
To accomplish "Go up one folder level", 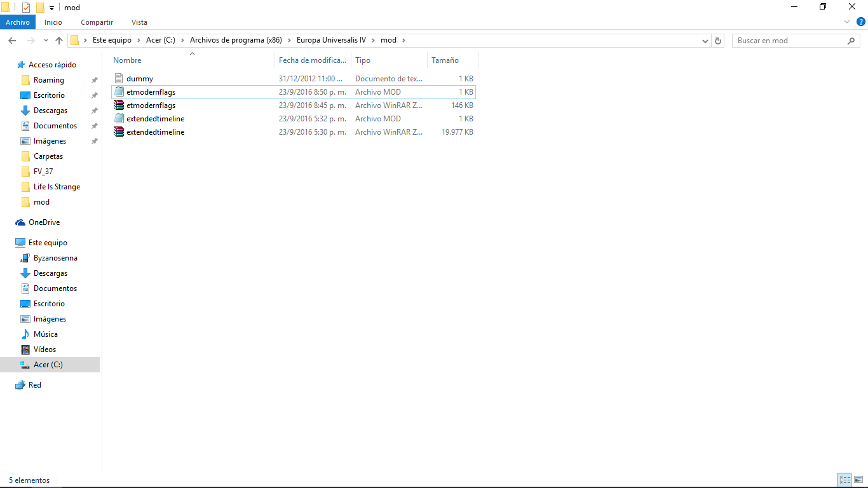I will tap(59, 40).
